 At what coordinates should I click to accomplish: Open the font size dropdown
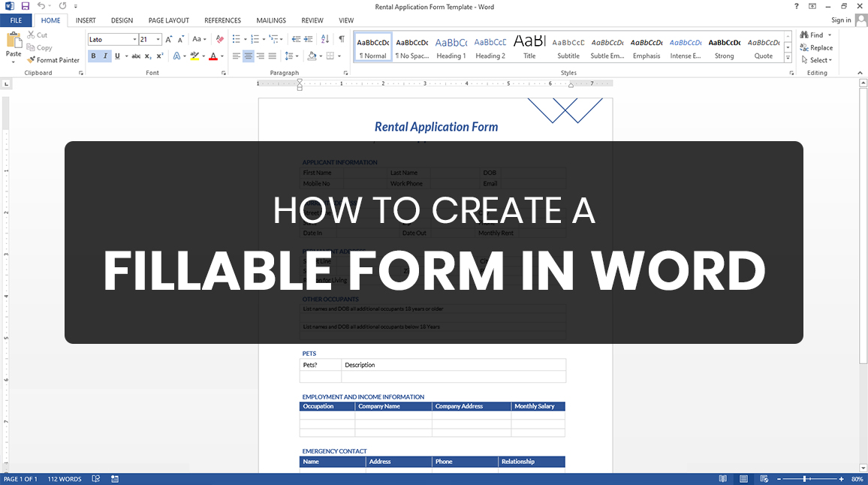pyautogui.click(x=157, y=38)
